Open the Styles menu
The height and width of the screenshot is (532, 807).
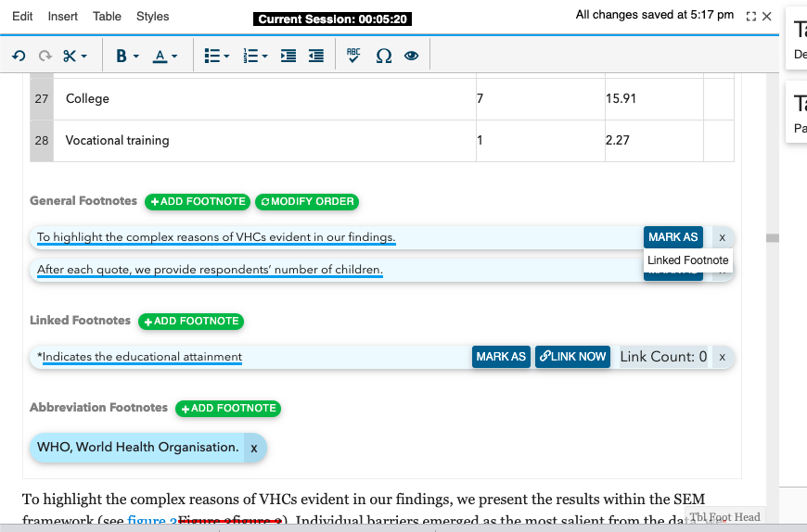pos(152,17)
